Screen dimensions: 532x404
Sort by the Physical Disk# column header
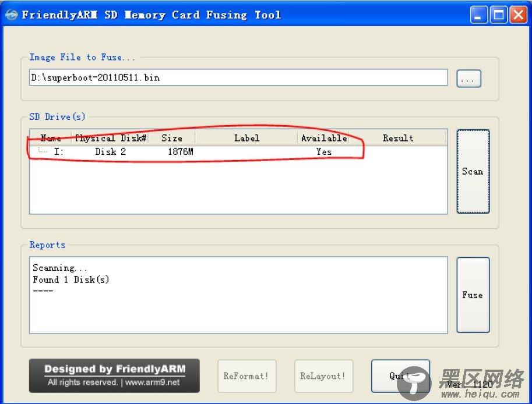click(110, 138)
